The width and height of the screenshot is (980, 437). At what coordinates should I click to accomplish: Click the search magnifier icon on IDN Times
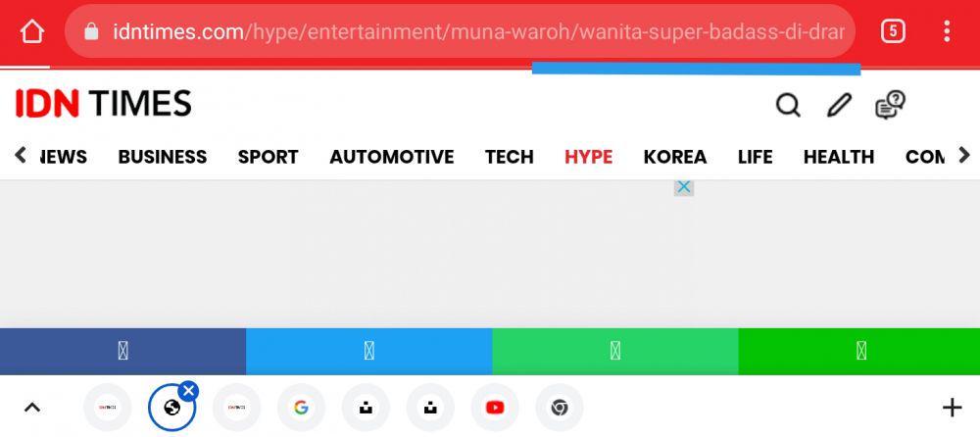[x=788, y=105]
